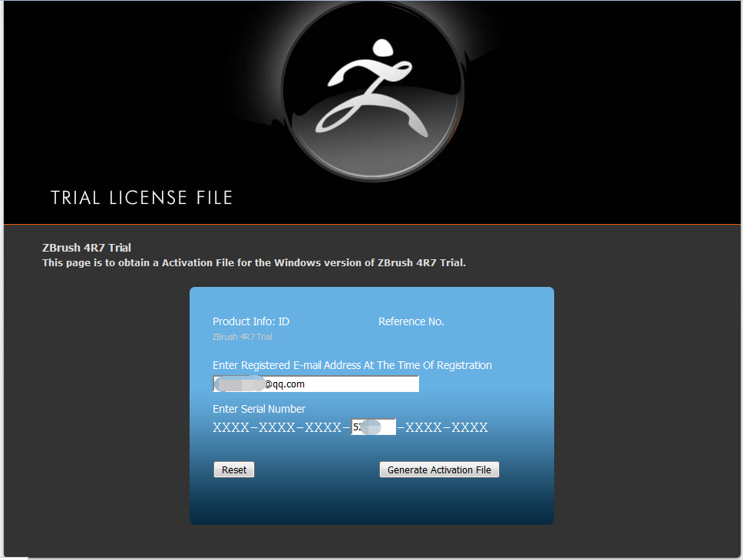Click Generate Activation File button
The image size is (743, 560).
pos(439,469)
